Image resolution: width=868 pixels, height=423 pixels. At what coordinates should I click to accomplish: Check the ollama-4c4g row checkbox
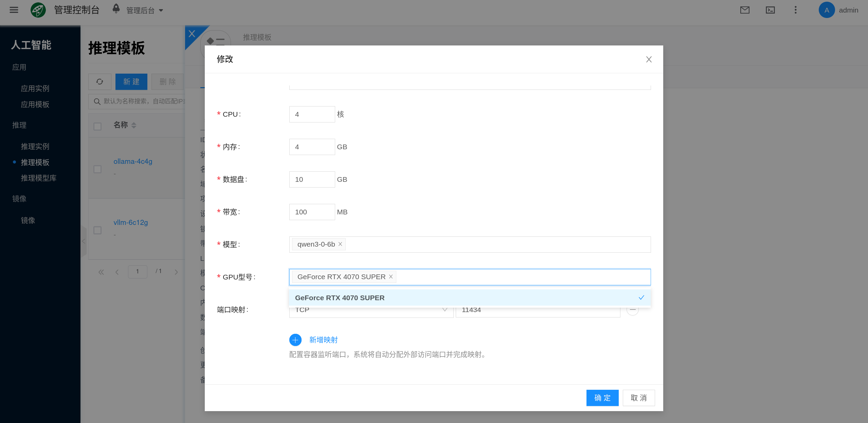pyautogui.click(x=97, y=169)
